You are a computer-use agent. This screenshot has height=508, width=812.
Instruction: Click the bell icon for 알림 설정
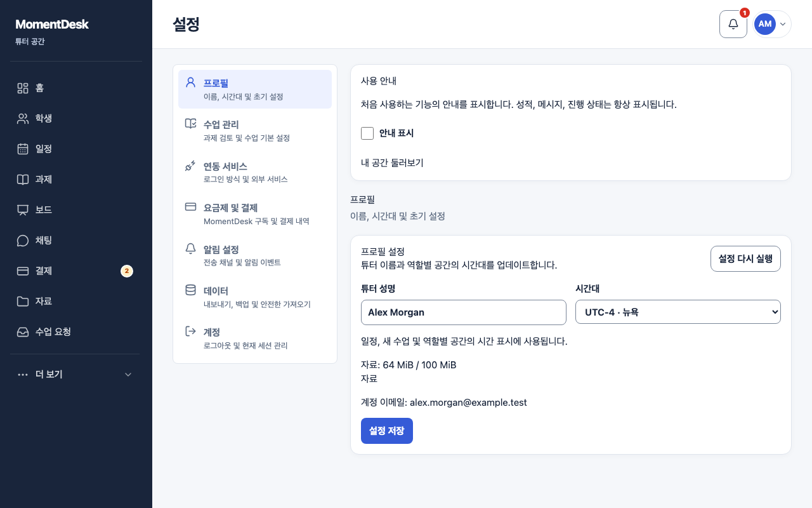(x=190, y=249)
